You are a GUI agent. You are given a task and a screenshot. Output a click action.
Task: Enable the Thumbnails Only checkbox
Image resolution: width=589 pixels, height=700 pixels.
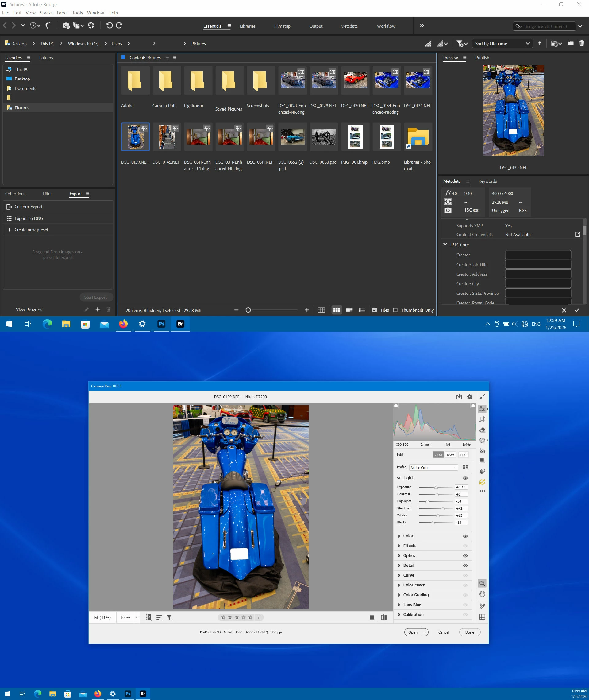click(395, 310)
